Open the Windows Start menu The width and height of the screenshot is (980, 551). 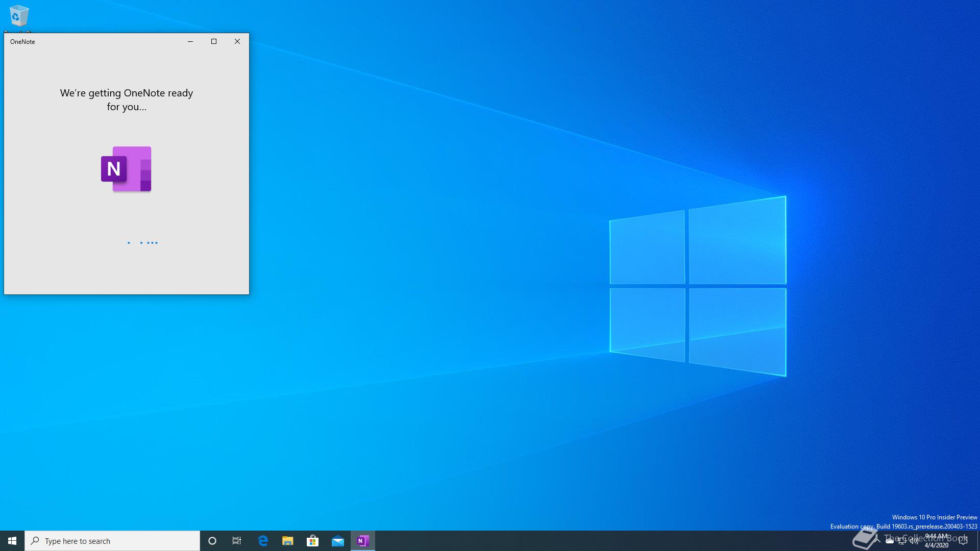pyautogui.click(x=12, y=541)
